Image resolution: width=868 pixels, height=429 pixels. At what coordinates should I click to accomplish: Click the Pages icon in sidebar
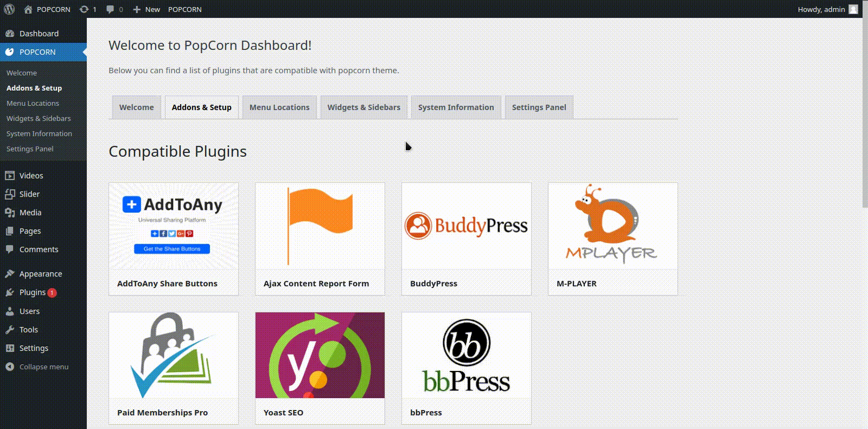(x=10, y=231)
